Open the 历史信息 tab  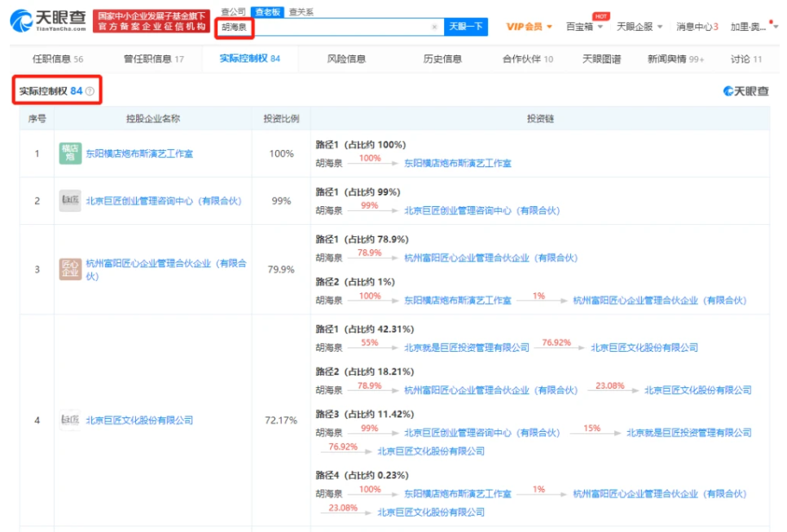pyautogui.click(x=442, y=59)
